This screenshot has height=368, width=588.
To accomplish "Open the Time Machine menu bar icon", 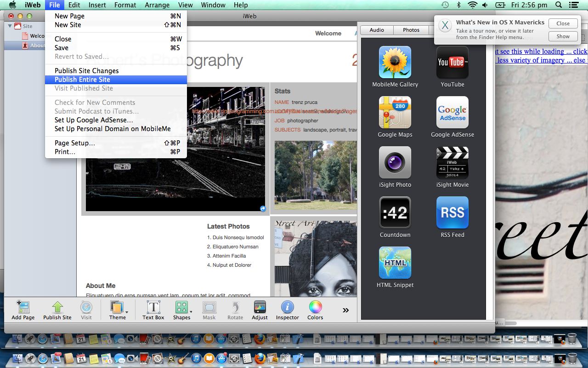I will 445,5.
